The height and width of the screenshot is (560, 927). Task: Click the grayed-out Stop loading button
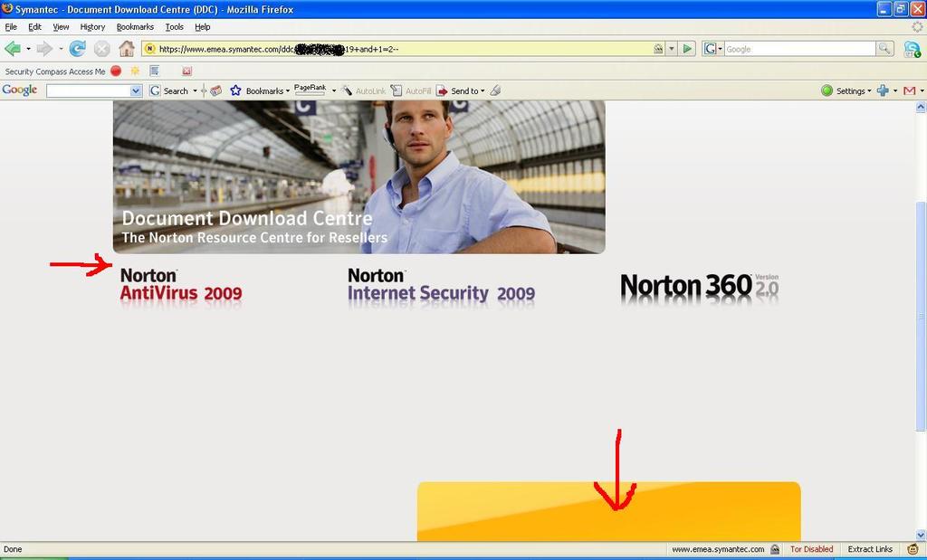pyautogui.click(x=101, y=49)
